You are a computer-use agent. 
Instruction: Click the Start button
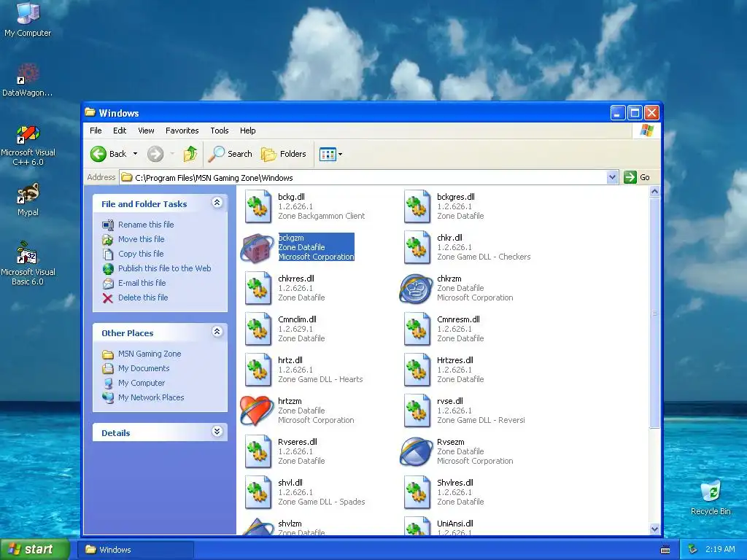pyautogui.click(x=34, y=549)
